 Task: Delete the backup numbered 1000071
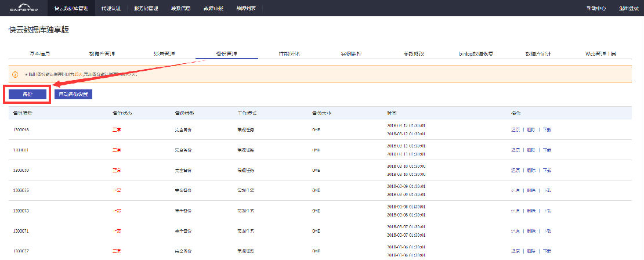tap(531, 231)
